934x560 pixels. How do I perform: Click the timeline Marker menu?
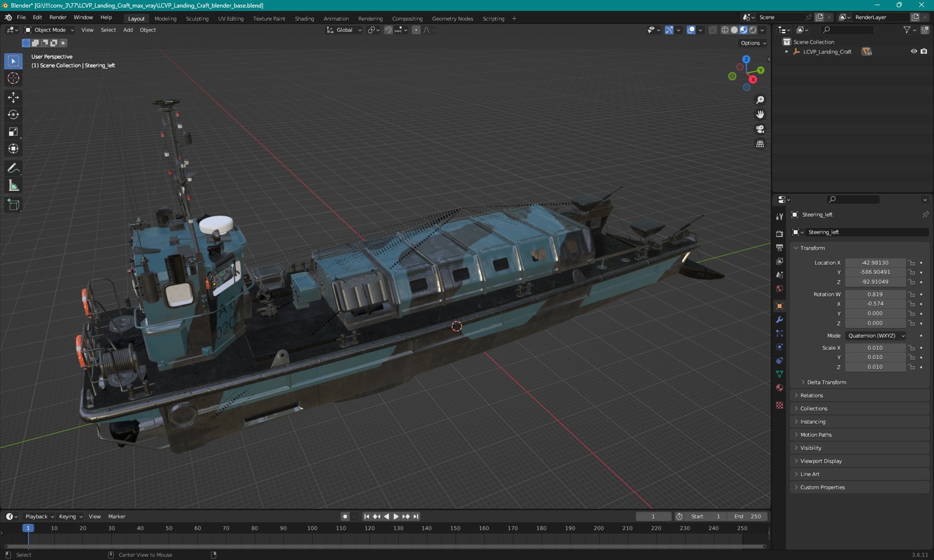tap(117, 516)
